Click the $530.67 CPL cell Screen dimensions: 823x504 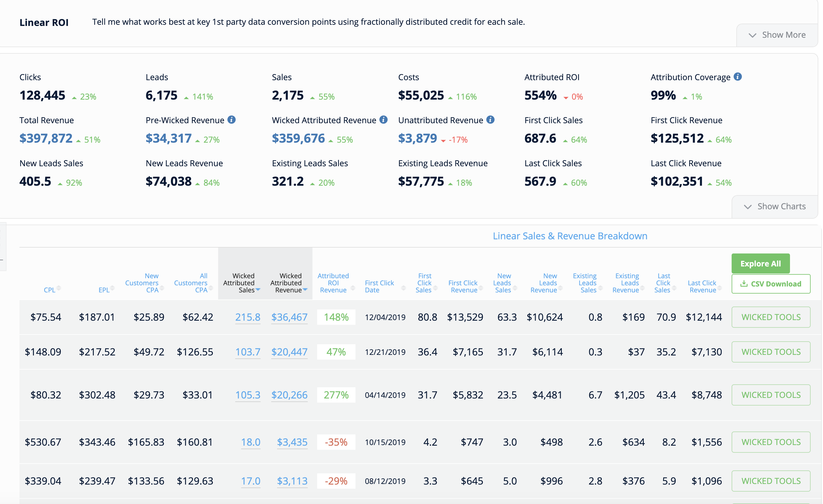coord(43,442)
